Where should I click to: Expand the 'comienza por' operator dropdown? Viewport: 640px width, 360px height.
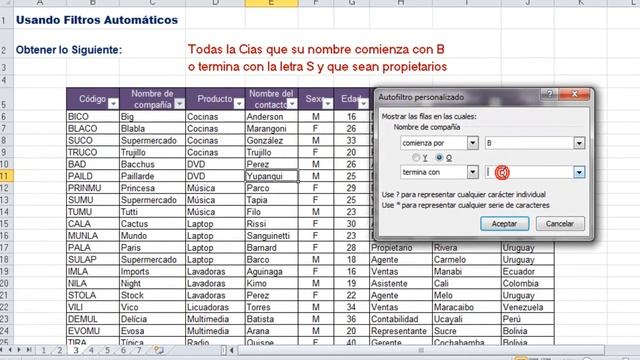(x=473, y=143)
